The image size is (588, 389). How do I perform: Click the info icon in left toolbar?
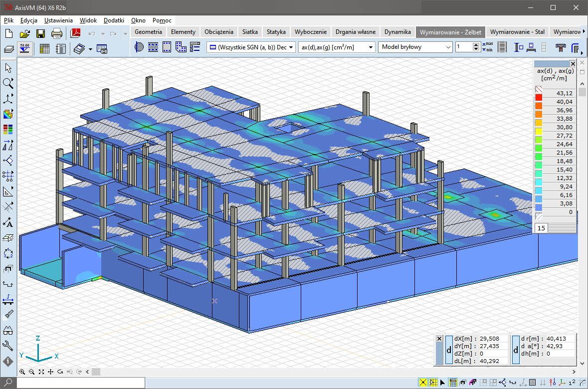8,362
